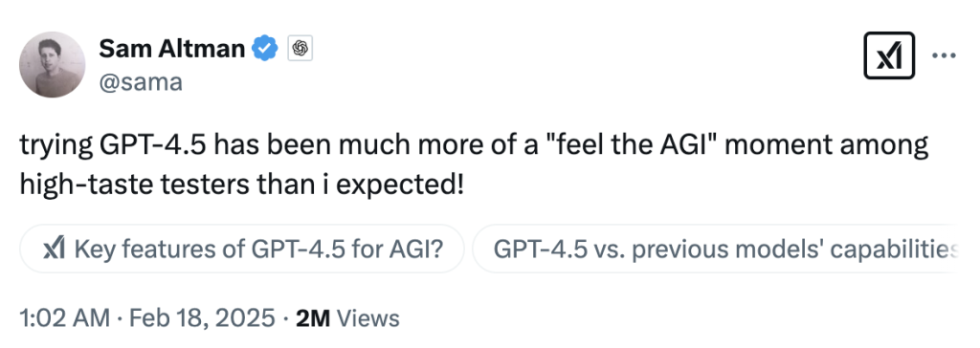Click the OpenAI affiliation badge beside the name
Screen dimensions: 980x348
pyautogui.click(x=300, y=48)
